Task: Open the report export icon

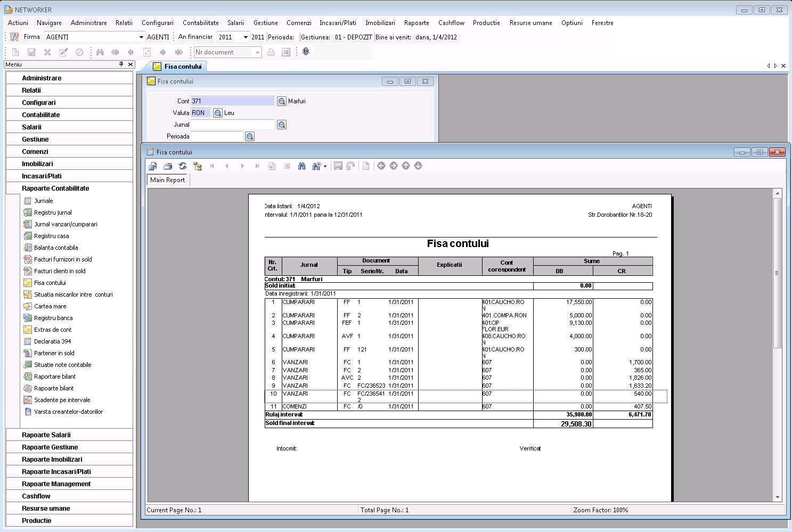Action: 153,166
